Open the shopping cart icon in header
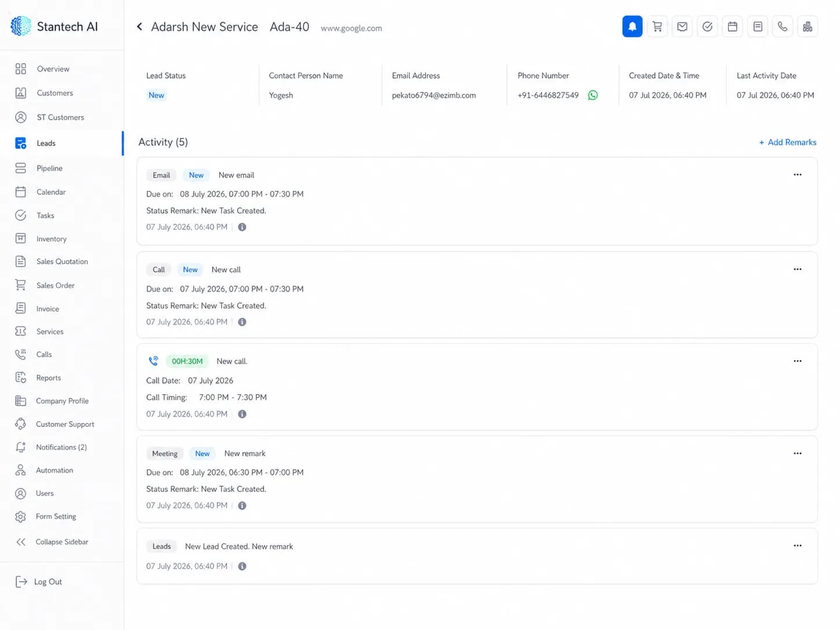Screen dimensions: 840x630 657,27
